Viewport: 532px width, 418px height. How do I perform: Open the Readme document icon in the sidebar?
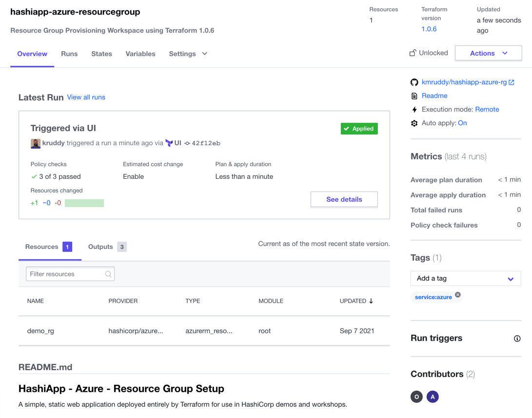tap(414, 95)
